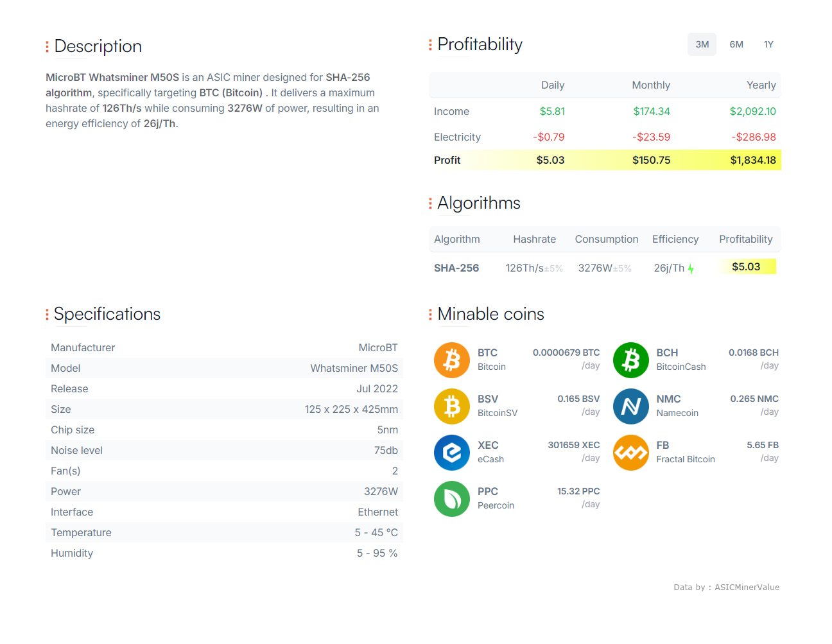Click the 5 - 45 °C temperature value

[x=376, y=532]
